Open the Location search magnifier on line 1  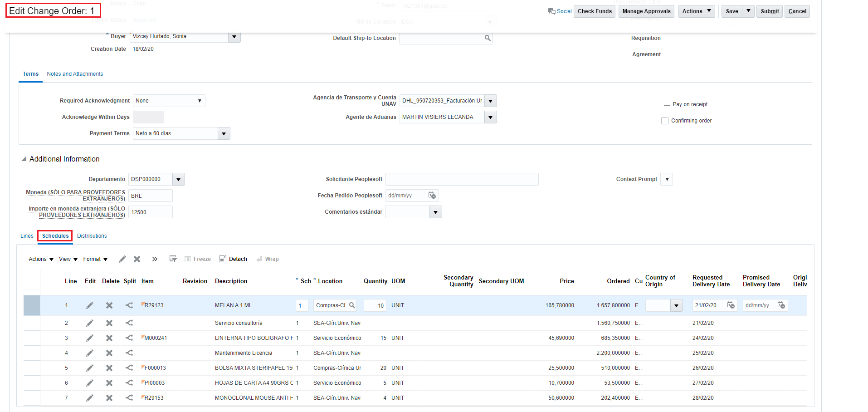click(352, 305)
